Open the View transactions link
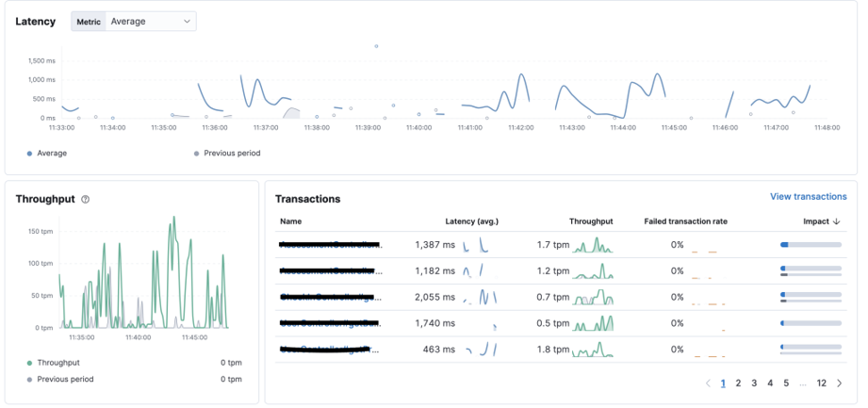Image resolution: width=868 pixels, height=408 pixels. tap(809, 197)
